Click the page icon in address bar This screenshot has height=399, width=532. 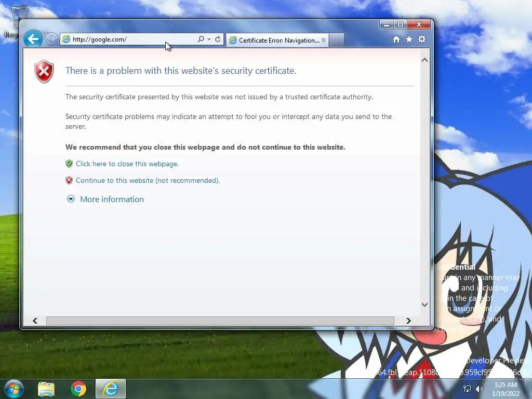click(x=66, y=39)
